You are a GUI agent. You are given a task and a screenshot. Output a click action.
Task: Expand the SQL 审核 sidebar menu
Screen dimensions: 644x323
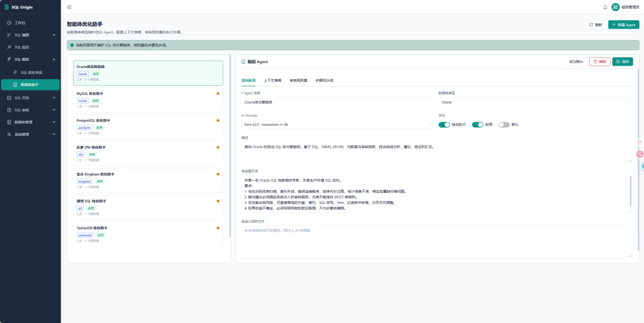coord(30,110)
